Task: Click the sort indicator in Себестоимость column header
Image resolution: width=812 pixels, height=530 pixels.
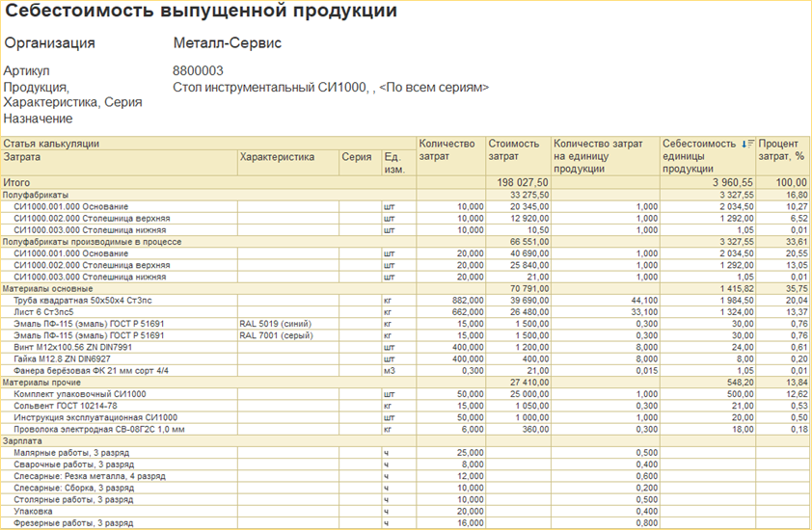Action: tap(747, 144)
